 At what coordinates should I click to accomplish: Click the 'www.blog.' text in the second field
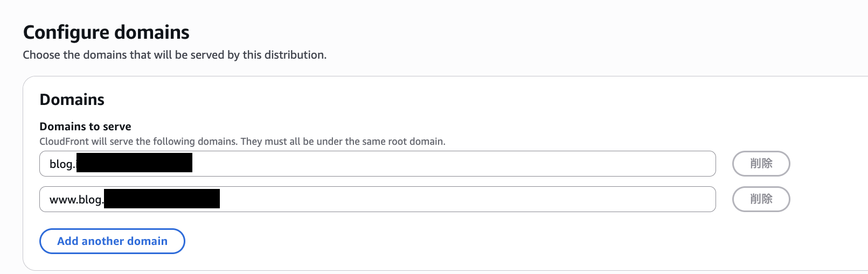tap(75, 200)
